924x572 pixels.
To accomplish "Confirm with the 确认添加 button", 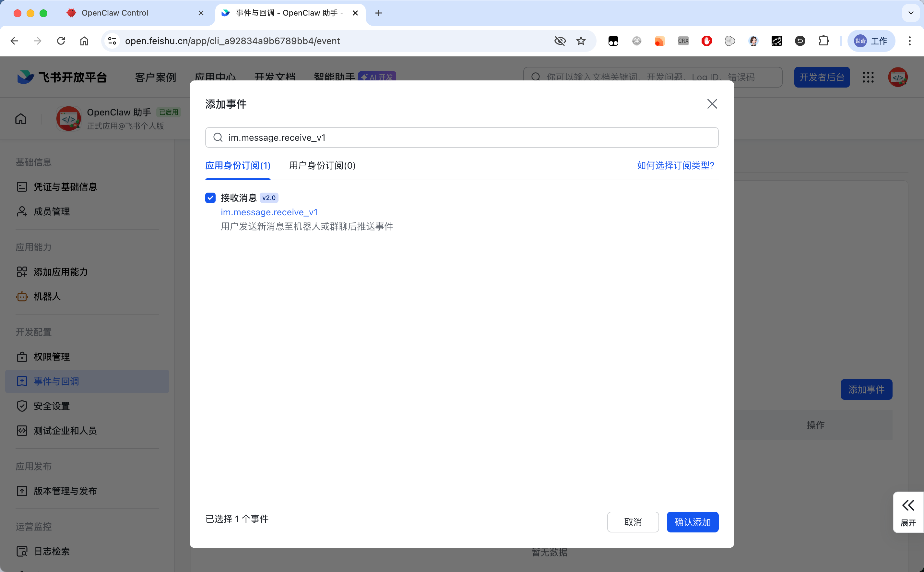I will [693, 522].
